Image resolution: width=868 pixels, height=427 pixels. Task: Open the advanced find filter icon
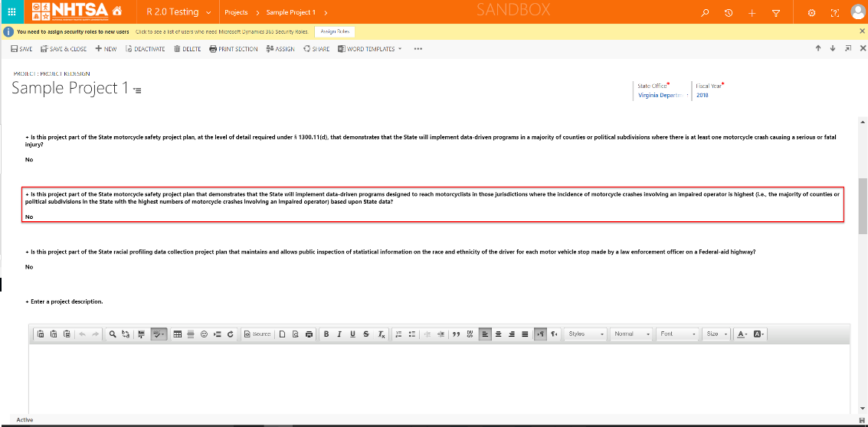tap(776, 13)
